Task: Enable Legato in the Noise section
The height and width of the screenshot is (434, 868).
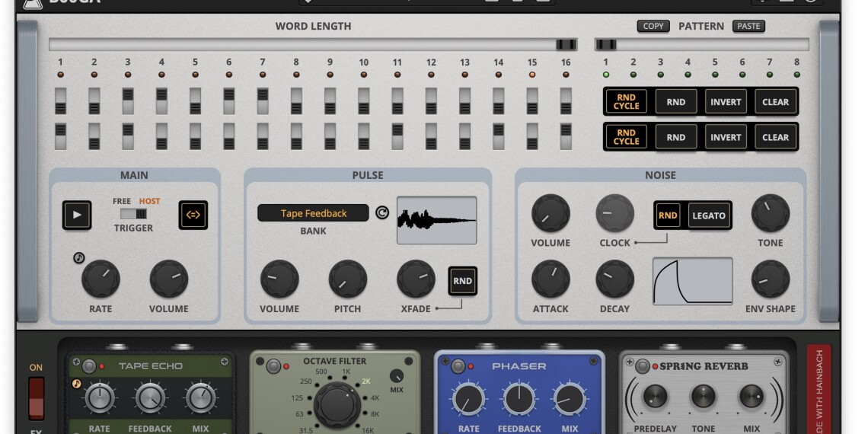Action: 708,215
